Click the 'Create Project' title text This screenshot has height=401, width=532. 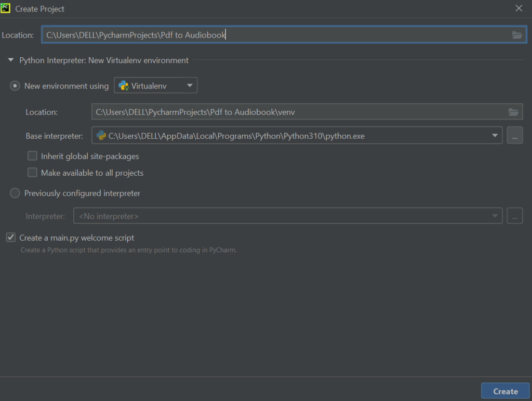click(x=39, y=9)
